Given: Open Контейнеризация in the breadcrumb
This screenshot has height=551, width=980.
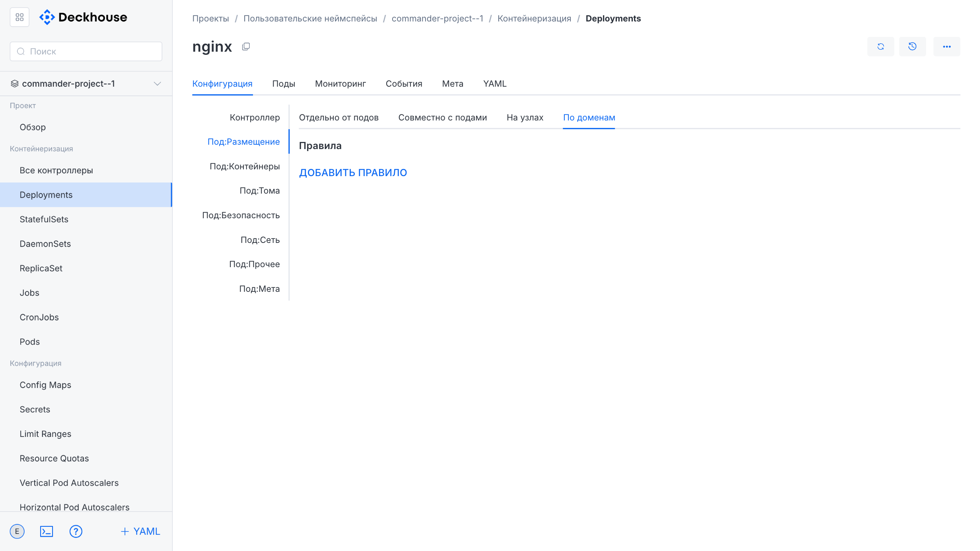Looking at the screenshot, I should (534, 18).
